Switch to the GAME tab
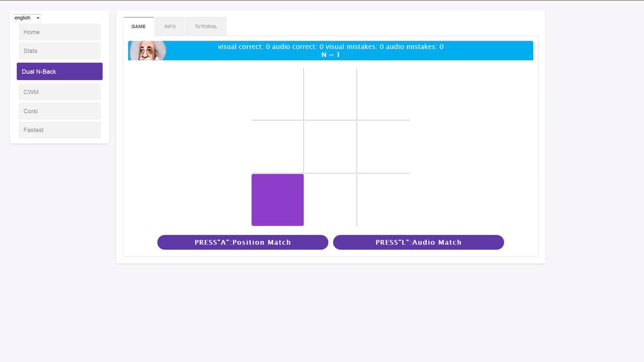This screenshot has width=644, height=362. pos(138,27)
